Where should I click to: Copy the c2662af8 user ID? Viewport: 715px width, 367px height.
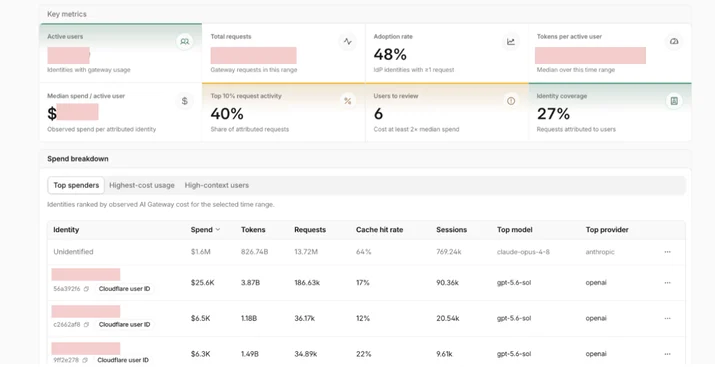tap(86, 325)
